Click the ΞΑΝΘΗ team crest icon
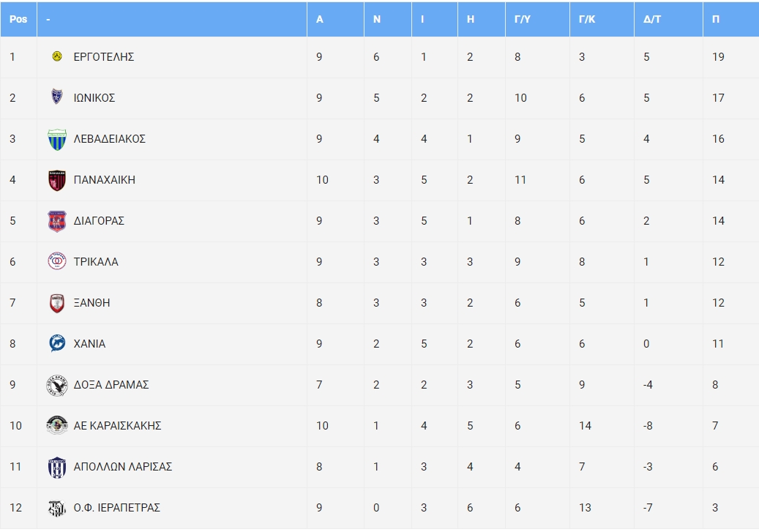 click(57, 303)
